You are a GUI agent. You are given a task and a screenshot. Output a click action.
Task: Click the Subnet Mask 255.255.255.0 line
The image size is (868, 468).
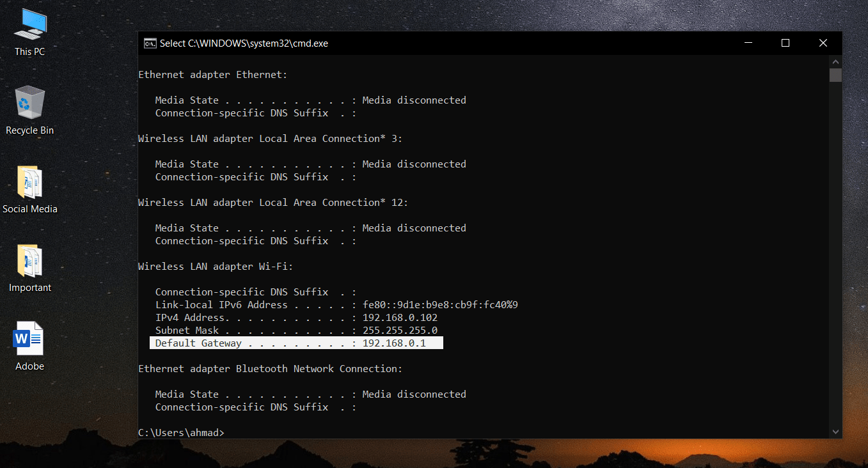(x=296, y=331)
